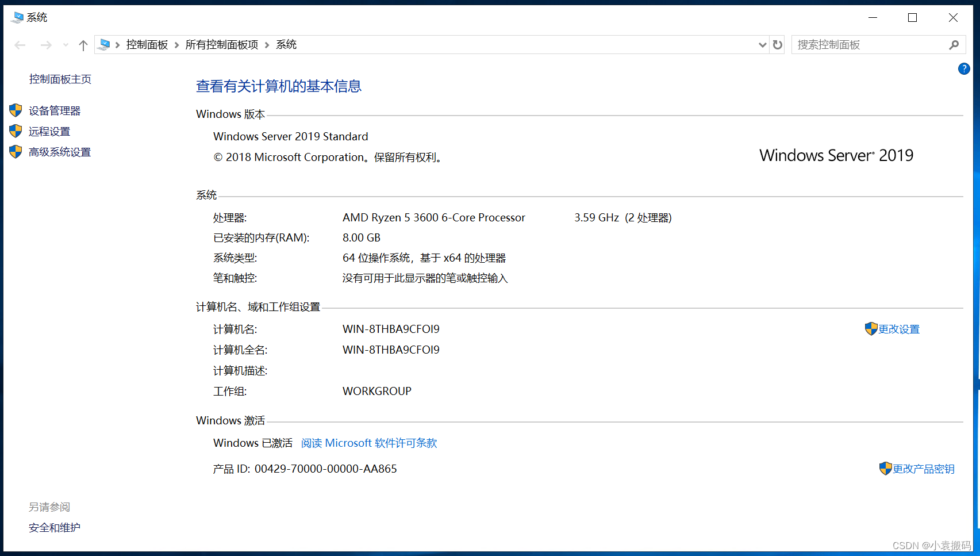Select 控制面板 in the breadcrumb path

147,45
